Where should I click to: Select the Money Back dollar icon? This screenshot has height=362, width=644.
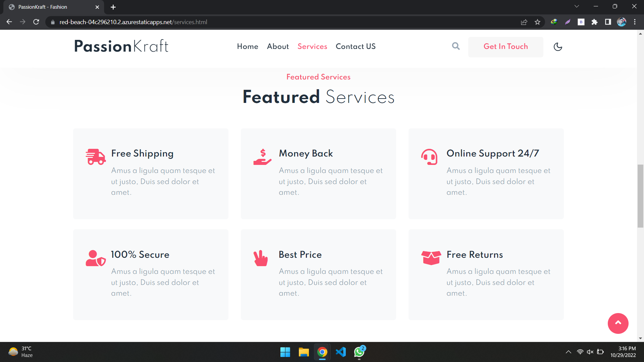(263, 157)
